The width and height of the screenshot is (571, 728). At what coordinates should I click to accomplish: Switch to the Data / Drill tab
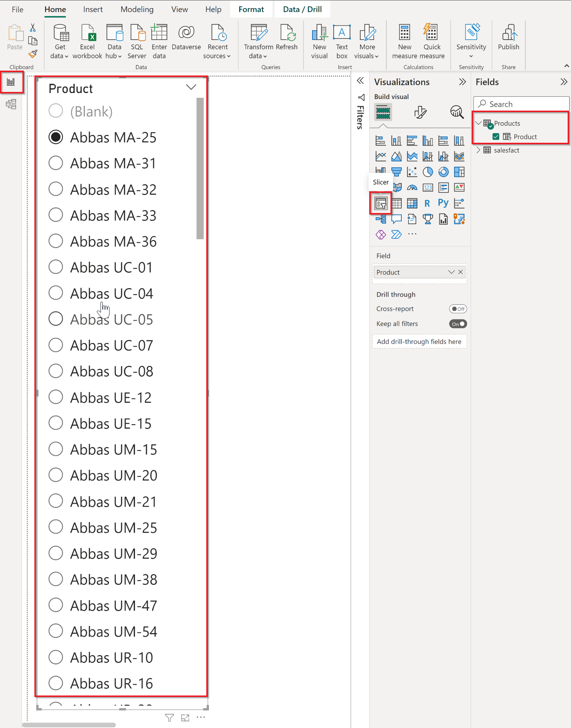point(302,9)
